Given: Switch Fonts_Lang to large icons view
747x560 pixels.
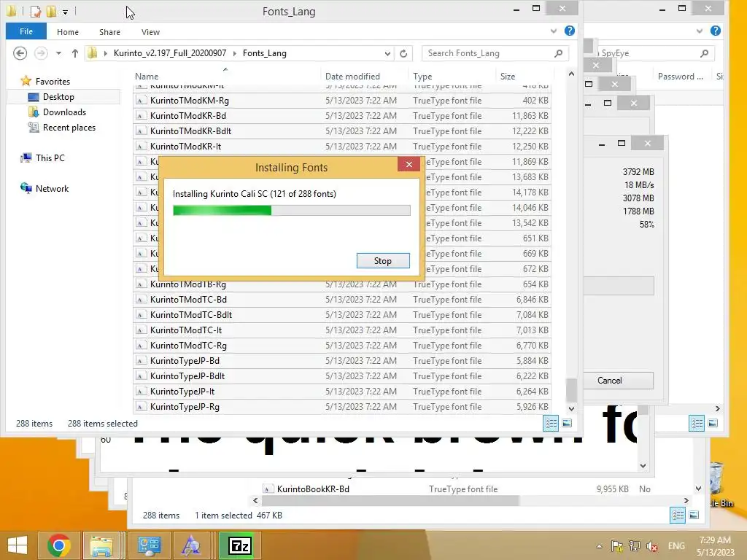Looking at the screenshot, I should pos(567,423).
